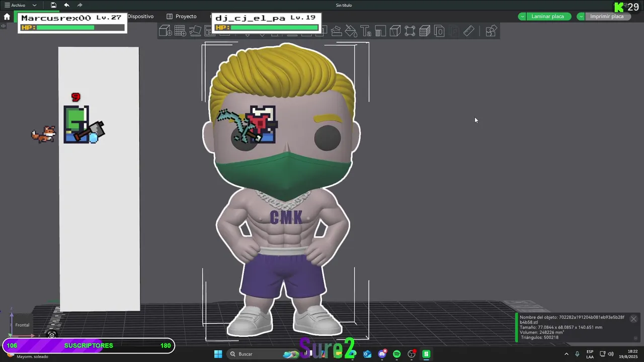The width and height of the screenshot is (644, 362).
Task: Switch to the Proyecto tab
Action: pyautogui.click(x=182, y=16)
